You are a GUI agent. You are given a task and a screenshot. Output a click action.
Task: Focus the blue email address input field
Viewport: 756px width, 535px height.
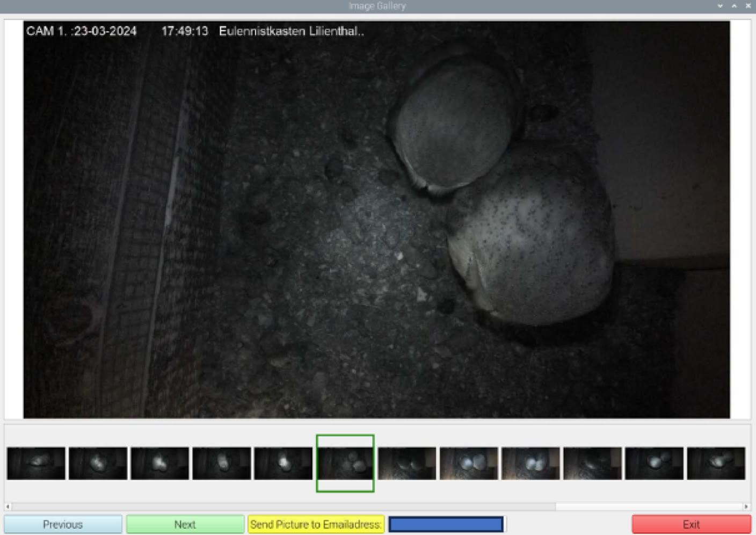[446, 524]
